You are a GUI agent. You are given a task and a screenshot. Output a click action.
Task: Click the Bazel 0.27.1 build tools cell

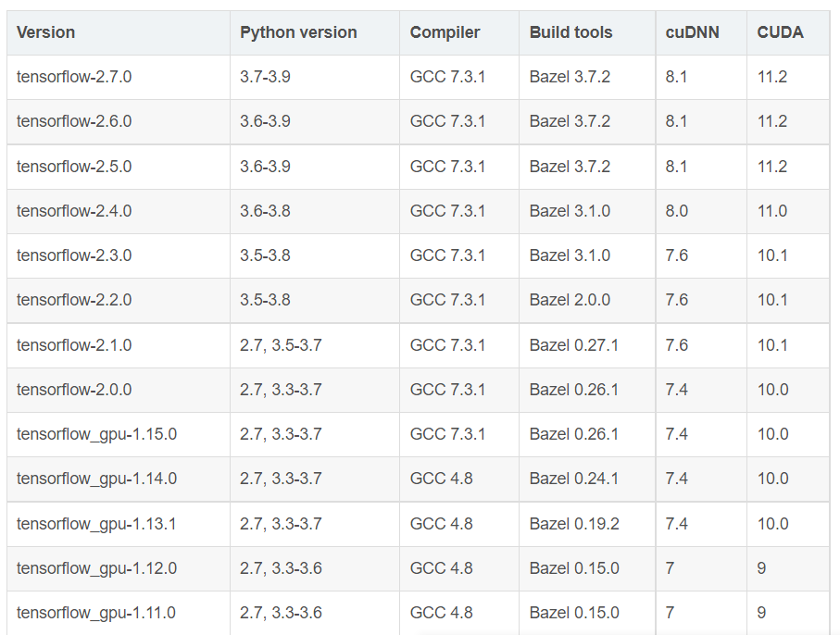(x=574, y=345)
